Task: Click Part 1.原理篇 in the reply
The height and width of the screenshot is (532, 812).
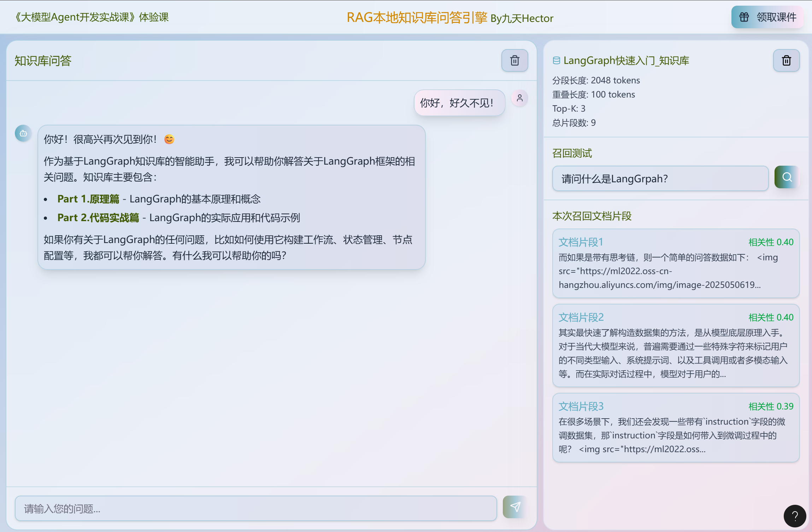Action: 88,199
